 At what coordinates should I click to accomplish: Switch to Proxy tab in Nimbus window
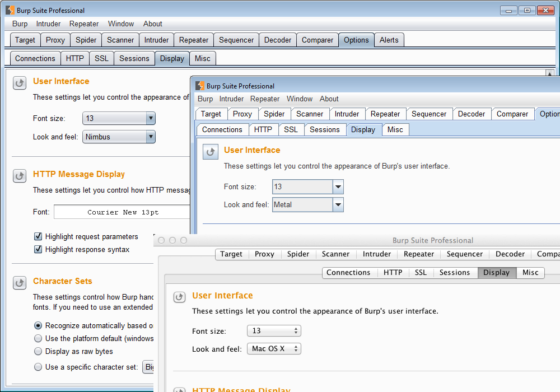point(55,40)
